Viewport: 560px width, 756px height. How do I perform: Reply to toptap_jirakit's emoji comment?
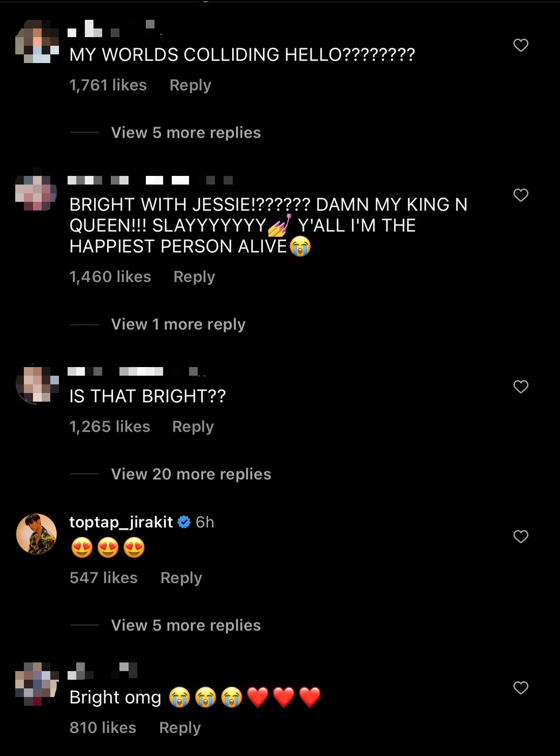181,578
